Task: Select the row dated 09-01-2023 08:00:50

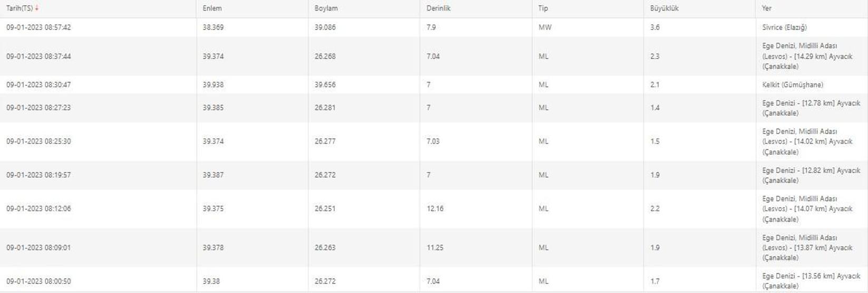Action: pos(434,281)
